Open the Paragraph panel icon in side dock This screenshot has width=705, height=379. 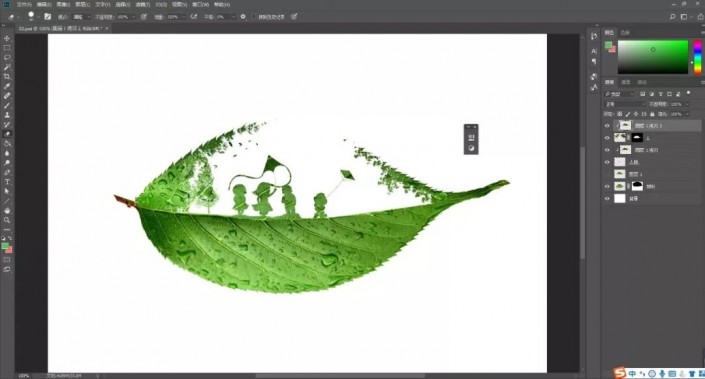click(594, 61)
